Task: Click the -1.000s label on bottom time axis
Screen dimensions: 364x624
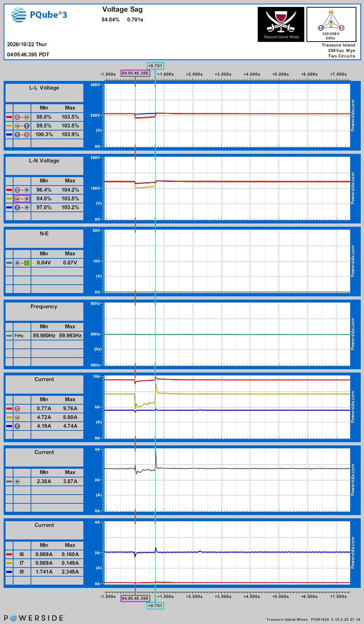Action: [108, 597]
